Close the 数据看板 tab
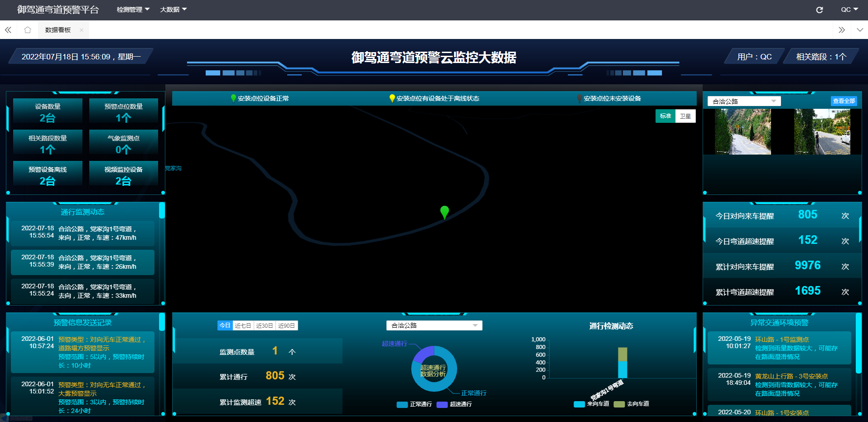The height and width of the screenshot is (422, 868). pos(82,30)
